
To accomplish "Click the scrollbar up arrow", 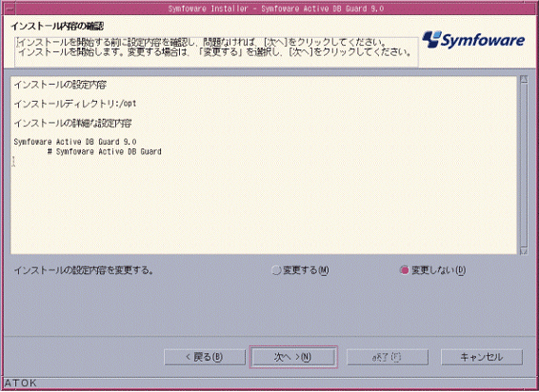I will [524, 79].
